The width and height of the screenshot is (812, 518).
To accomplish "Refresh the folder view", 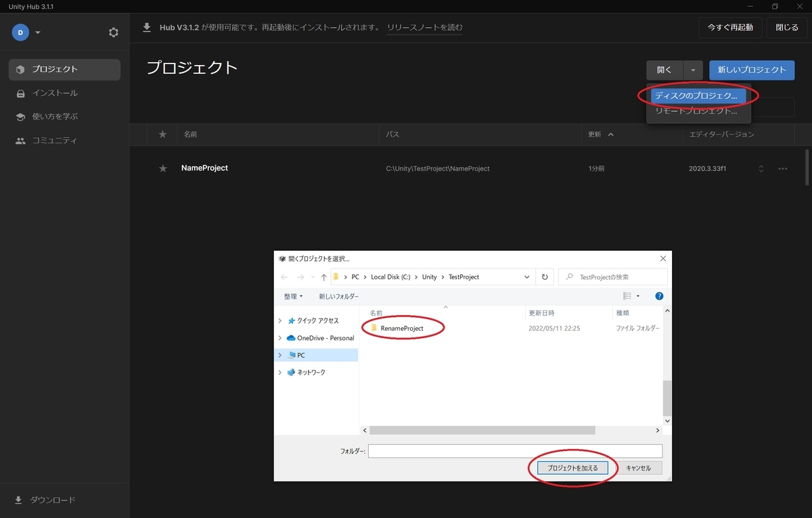I will tap(545, 277).
